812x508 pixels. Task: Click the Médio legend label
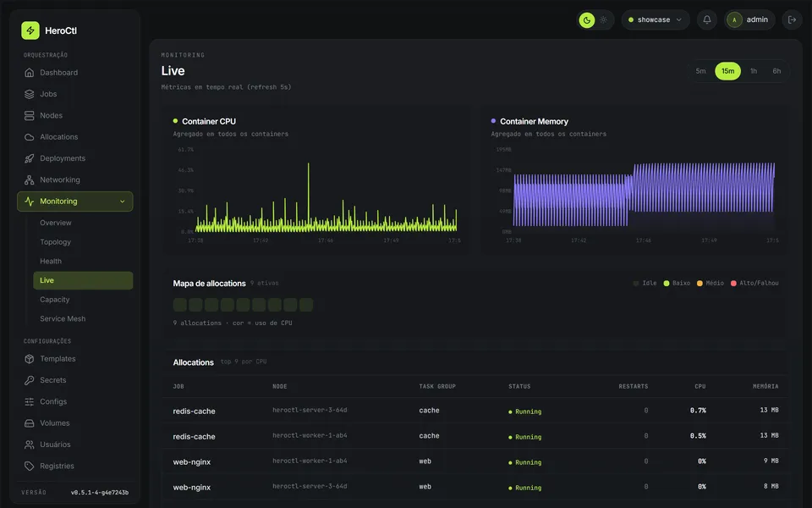coord(715,284)
